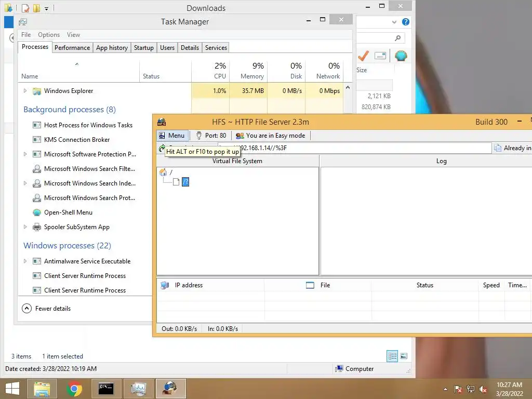The height and width of the screenshot is (399, 532).
Task: Switch Downloads to details view icon
Action: tap(392, 356)
